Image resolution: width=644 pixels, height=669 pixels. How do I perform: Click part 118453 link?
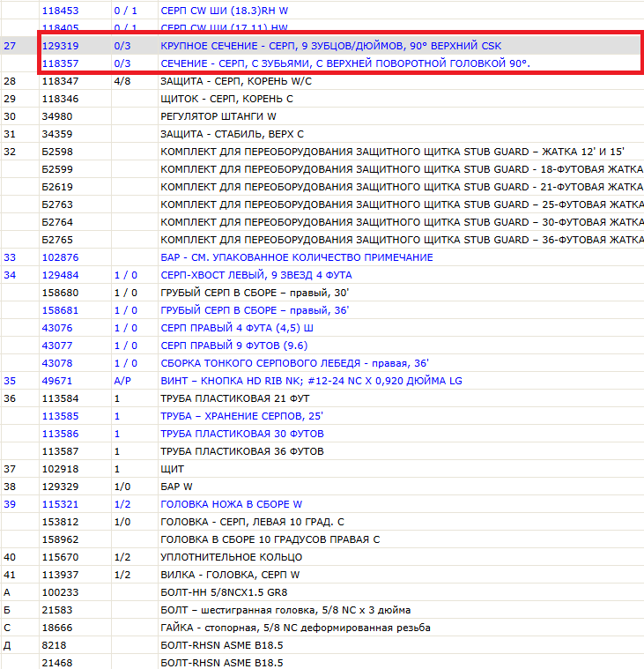pos(60,11)
